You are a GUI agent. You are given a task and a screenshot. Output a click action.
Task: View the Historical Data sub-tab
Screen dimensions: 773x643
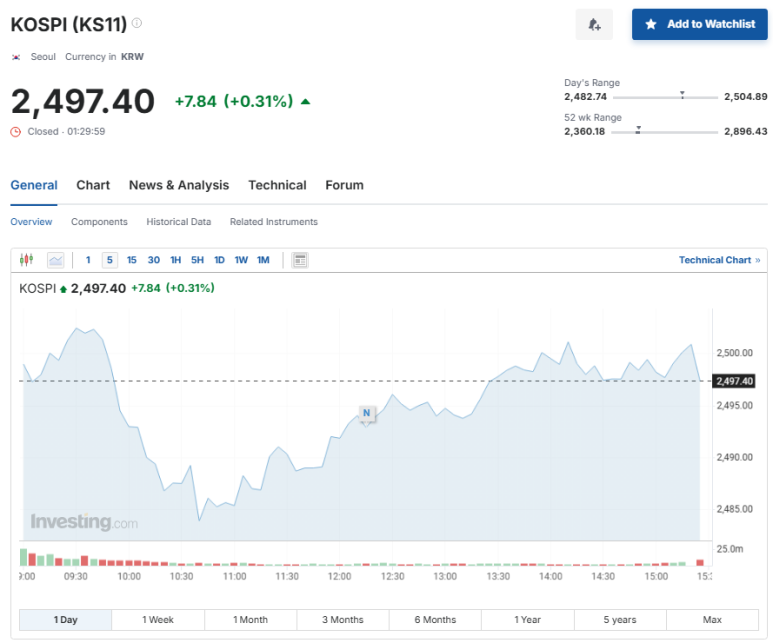pyautogui.click(x=178, y=222)
